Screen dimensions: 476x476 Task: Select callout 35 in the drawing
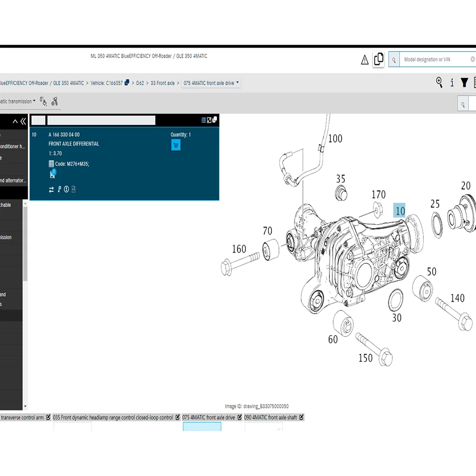(x=341, y=179)
